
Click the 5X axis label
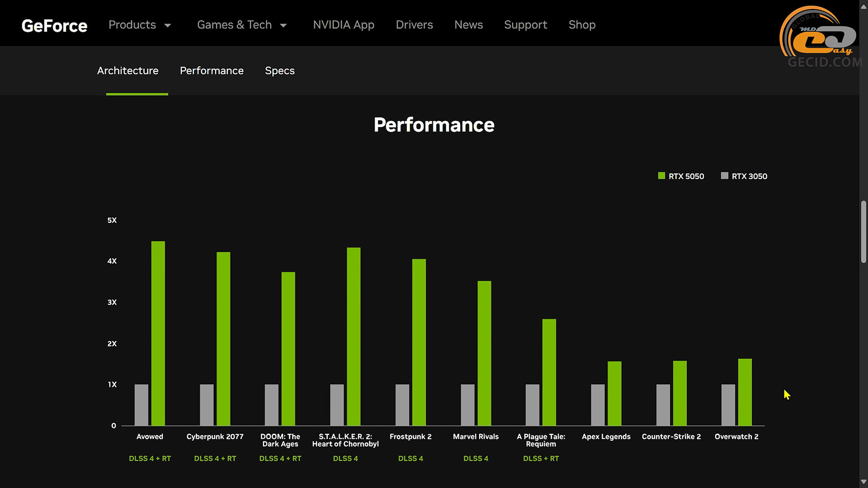[x=112, y=220]
